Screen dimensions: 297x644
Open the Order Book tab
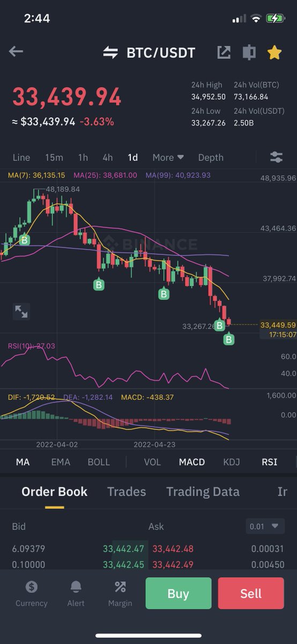(54, 492)
